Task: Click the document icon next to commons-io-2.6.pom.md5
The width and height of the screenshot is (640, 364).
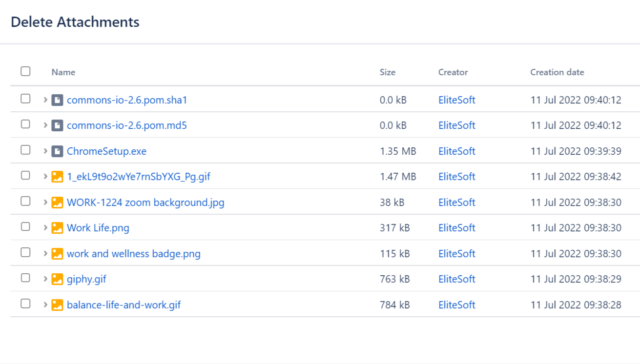Action: tap(57, 125)
